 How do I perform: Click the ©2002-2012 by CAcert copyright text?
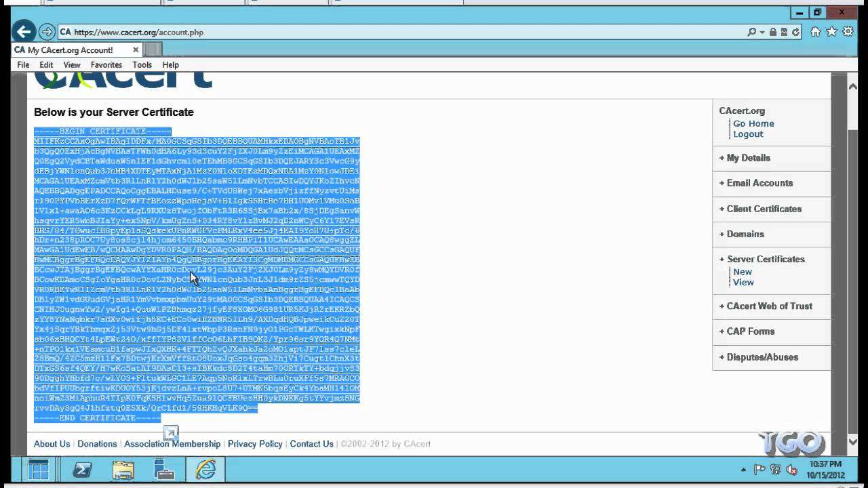pos(385,444)
